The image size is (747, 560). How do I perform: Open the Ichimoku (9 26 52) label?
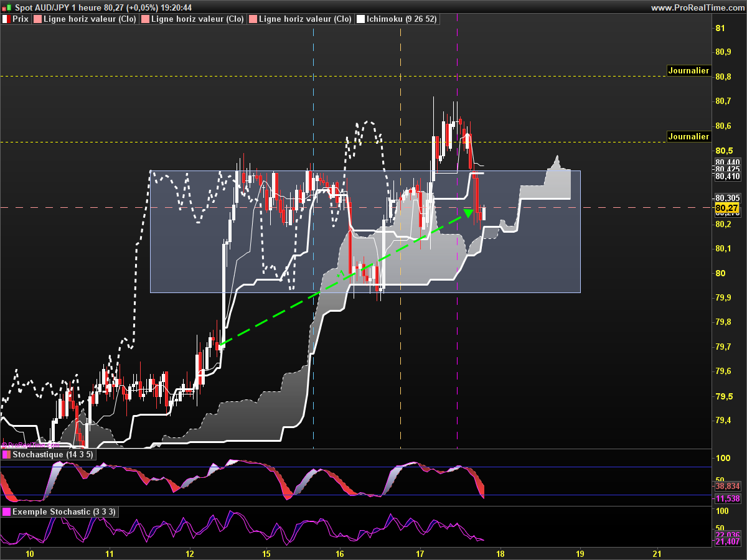(x=402, y=19)
